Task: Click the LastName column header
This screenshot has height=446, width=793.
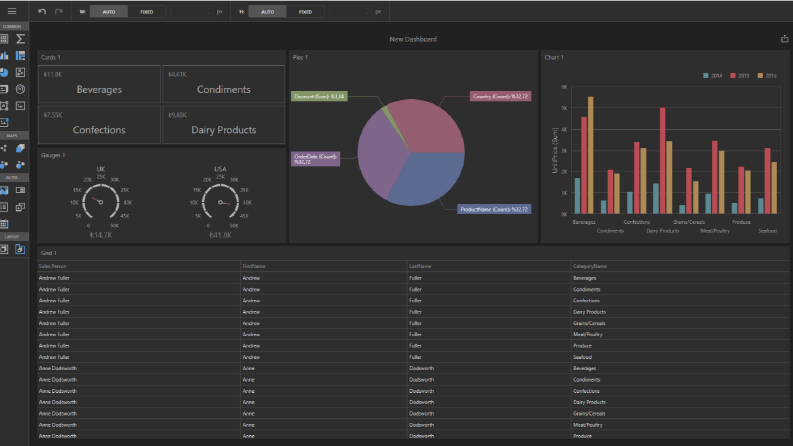Action: click(489, 266)
